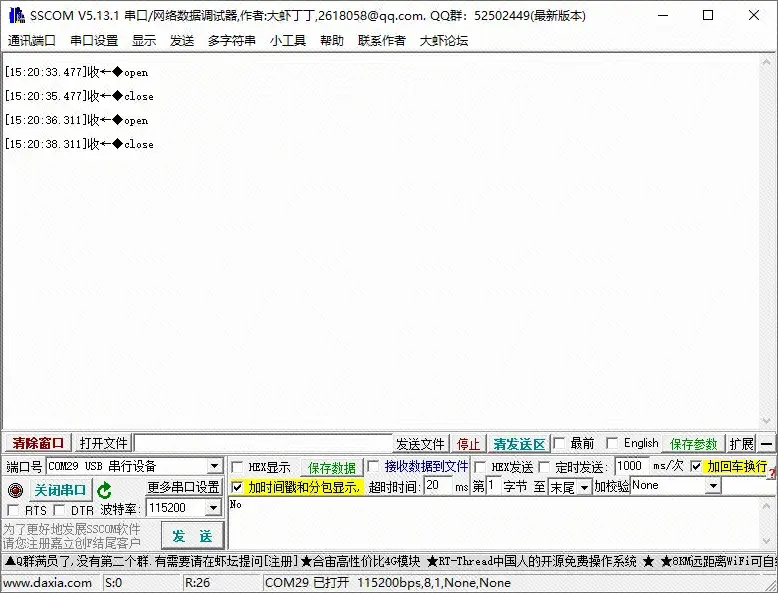Click the R:26 received counter
Screen dimensions: 778x593
(197, 583)
